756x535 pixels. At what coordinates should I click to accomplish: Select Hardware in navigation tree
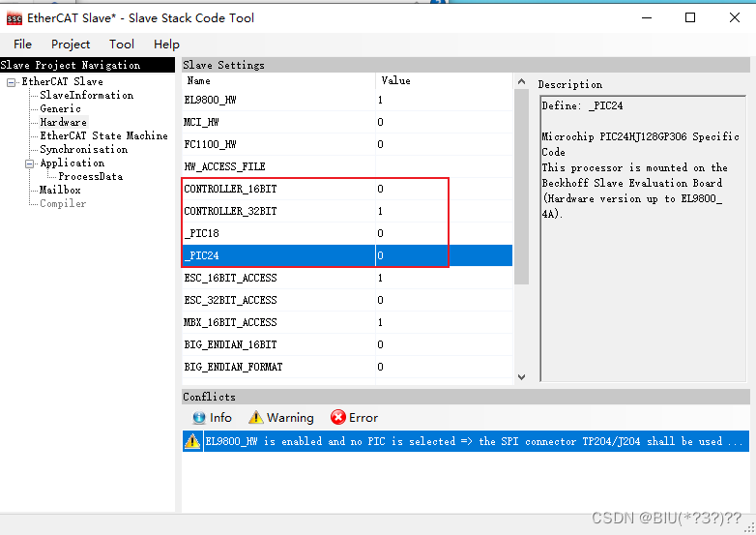[x=63, y=123]
